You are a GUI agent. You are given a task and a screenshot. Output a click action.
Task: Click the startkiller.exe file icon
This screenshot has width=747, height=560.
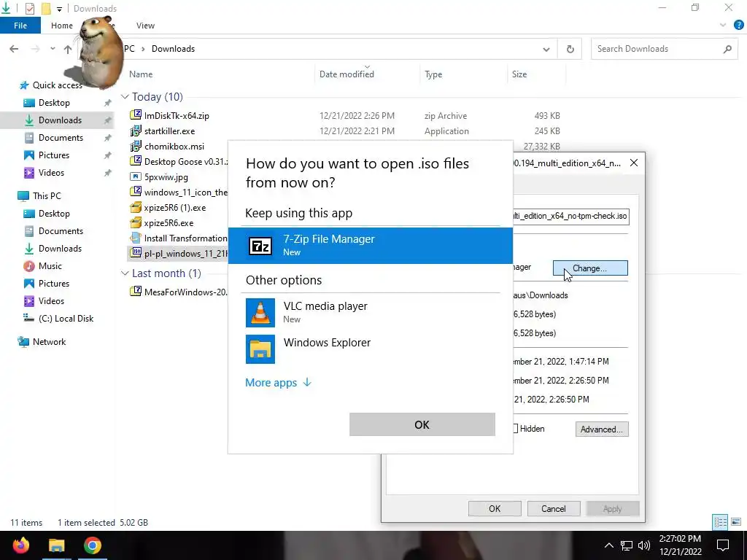[x=136, y=131]
